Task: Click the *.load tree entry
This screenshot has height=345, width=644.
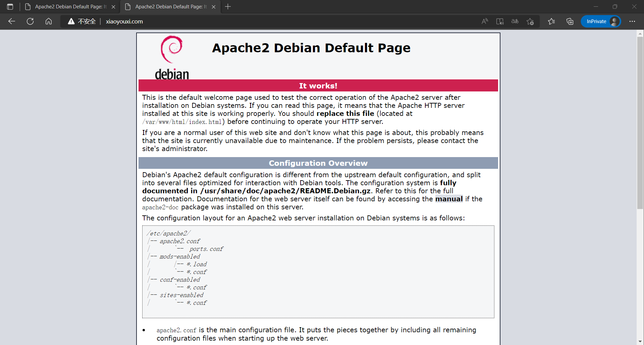Action: coord(197,264)
